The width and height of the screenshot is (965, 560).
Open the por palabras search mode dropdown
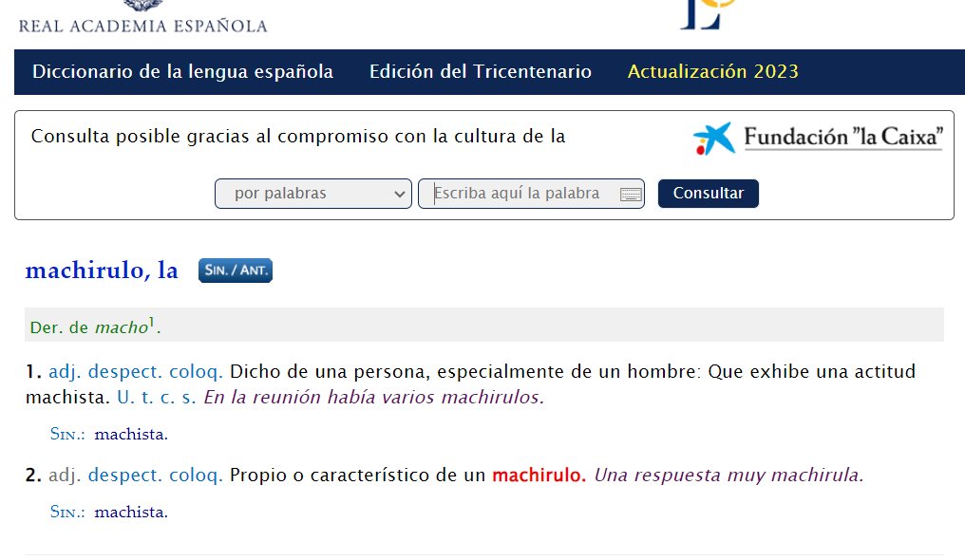[x=312, y=194]
